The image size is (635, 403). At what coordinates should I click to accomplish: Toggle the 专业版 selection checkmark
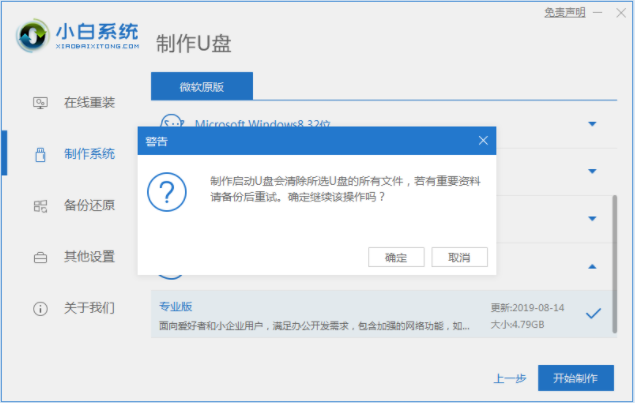pos(593,313)
